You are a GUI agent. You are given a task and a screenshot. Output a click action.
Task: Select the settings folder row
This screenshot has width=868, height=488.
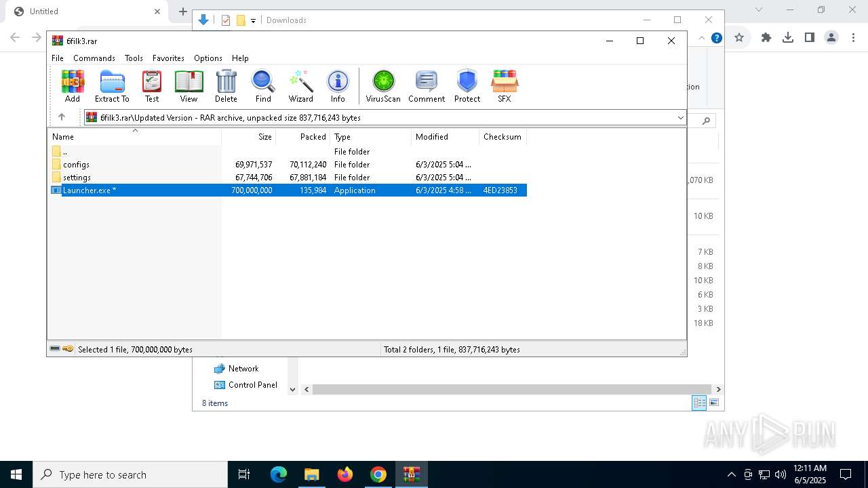point(288,178)
